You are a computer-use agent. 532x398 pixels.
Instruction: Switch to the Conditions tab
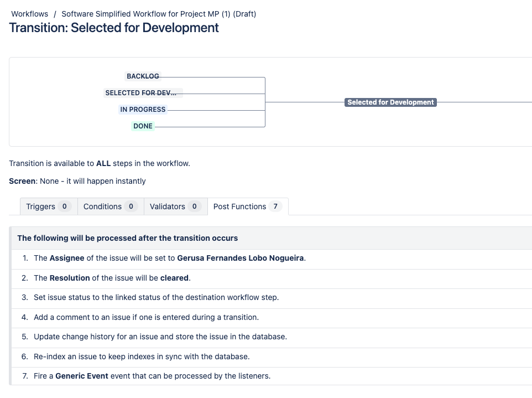[111, 206]
